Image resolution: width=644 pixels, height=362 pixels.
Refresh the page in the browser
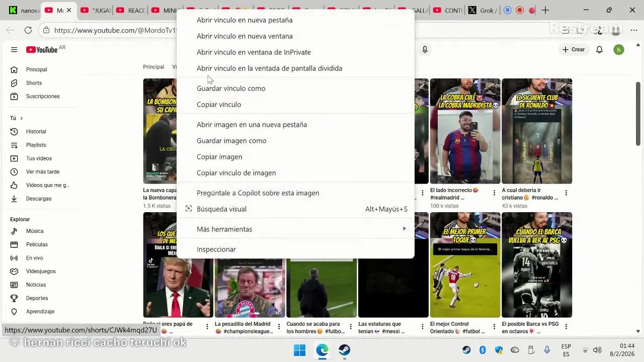pyautogui.click(x=28, y=30)
